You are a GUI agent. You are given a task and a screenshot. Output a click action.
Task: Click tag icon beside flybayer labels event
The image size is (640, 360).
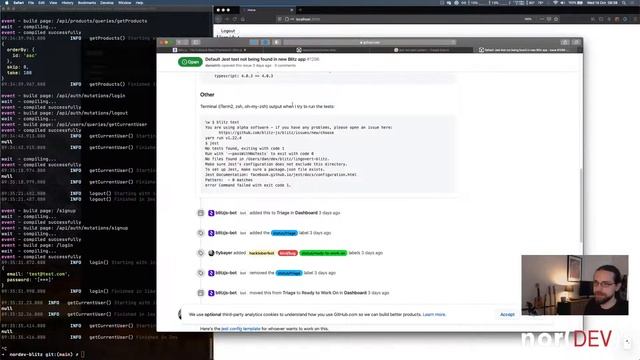coord(200,253)
